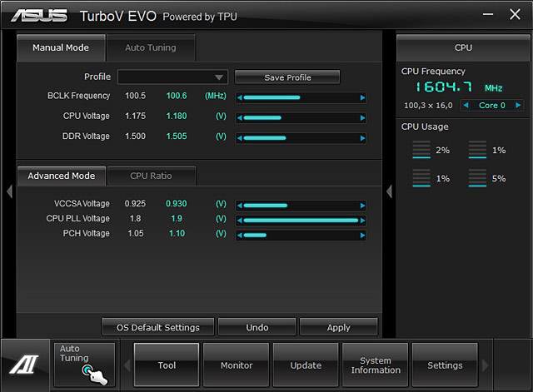The image size is (533, 392).
Task: Increase DDR Voltage with right arrow
Action: (362, 138)
